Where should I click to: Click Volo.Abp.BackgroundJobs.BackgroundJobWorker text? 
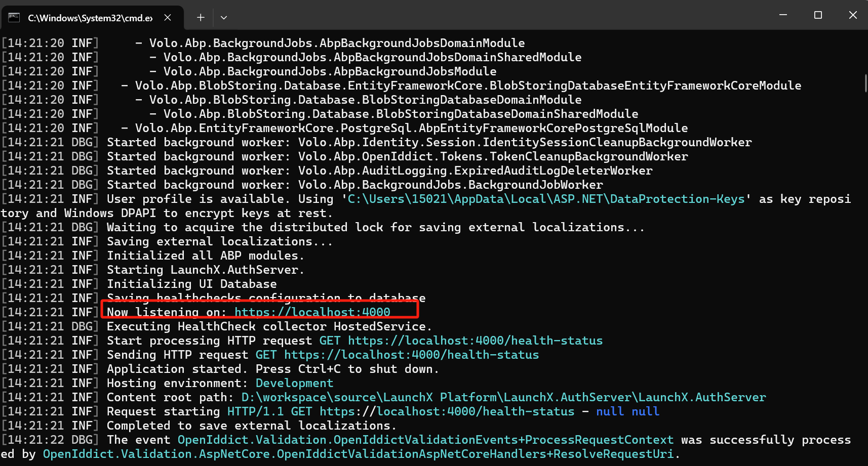click(450, 185)
